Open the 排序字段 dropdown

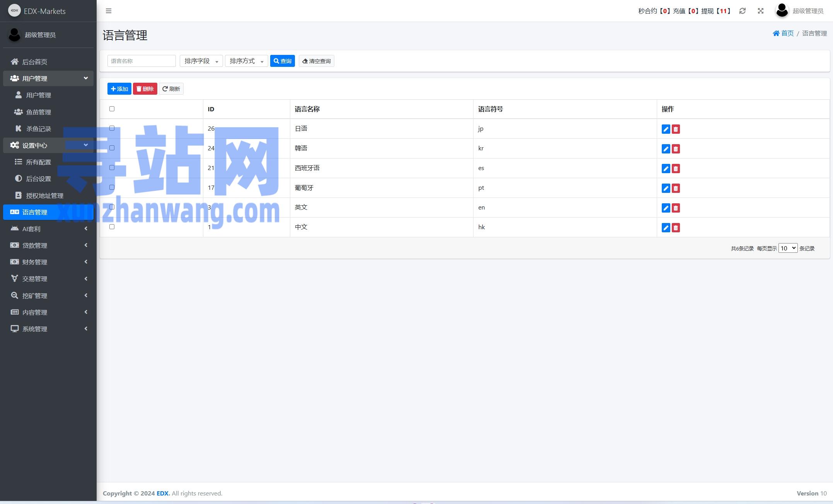[201, 61]
